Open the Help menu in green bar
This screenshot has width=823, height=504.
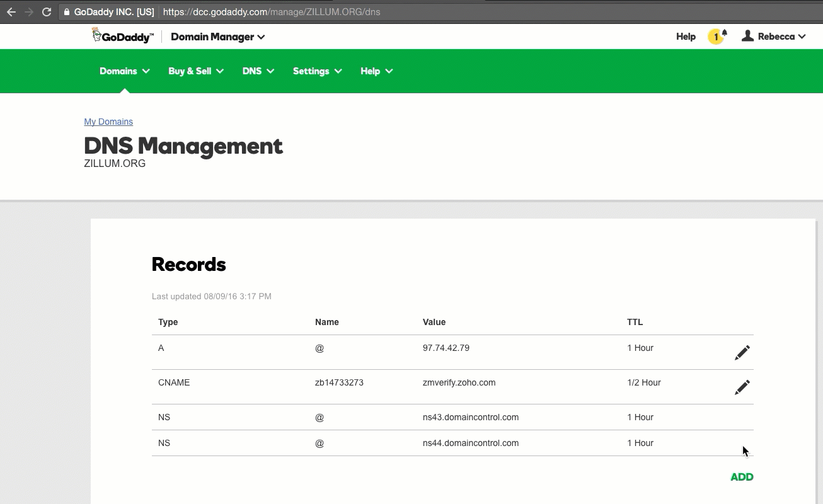[376, 71]
